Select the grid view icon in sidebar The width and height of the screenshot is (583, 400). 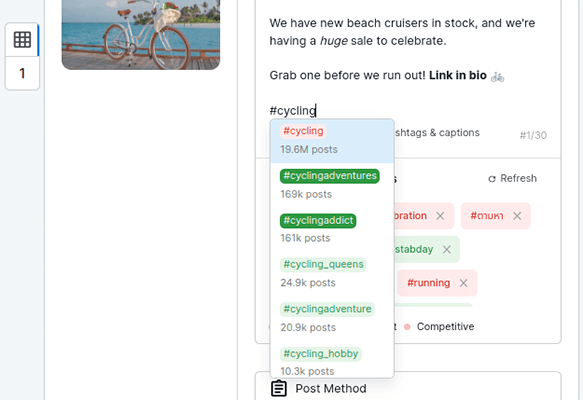tap(22, 40)
